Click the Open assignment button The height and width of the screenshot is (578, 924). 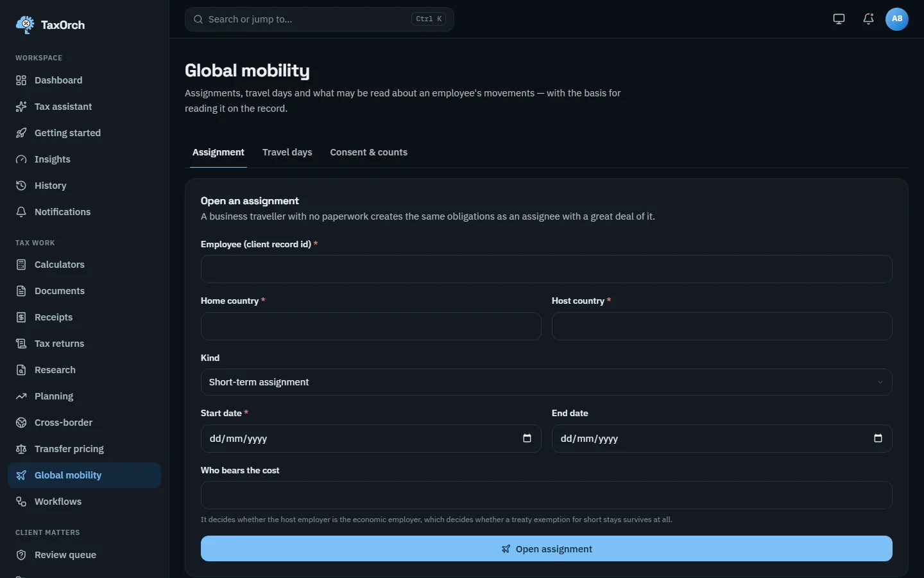tap(546, 548)
